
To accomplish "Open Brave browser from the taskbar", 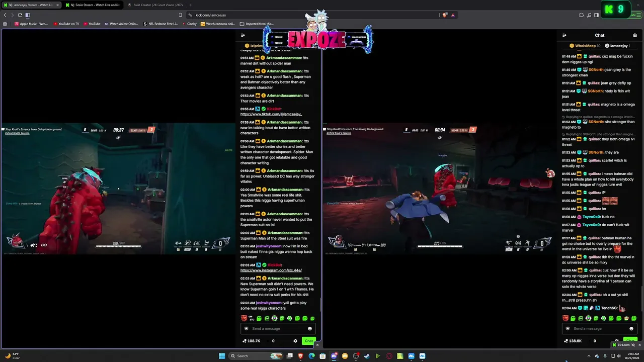I will coord(301,356).
